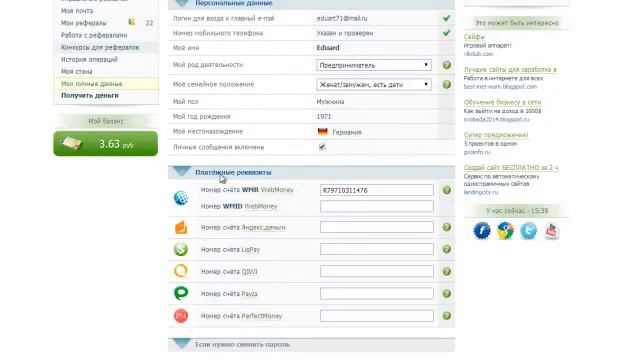Click the LiqPay account input field

point(377,249)
